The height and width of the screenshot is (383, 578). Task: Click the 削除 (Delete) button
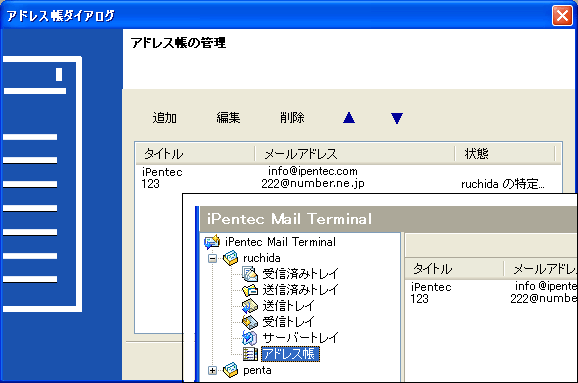pyautogui.click(x=292, y=118)
